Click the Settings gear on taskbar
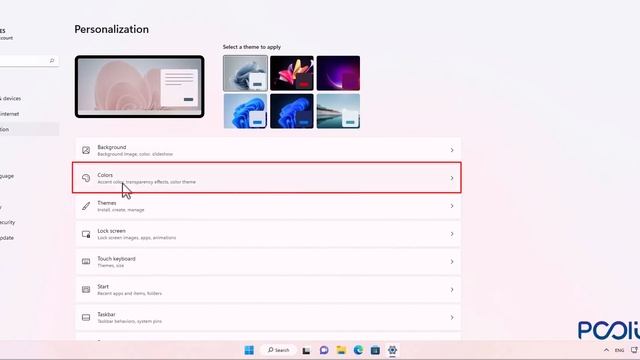The height and width of the screenshot is (360, 640). coord(392,350)
